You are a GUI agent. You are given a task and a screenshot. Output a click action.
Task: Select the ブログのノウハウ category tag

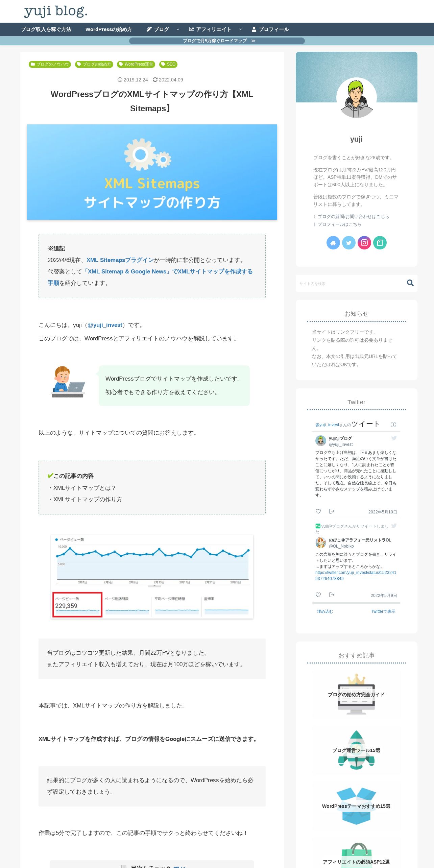[x=50, y=64]
